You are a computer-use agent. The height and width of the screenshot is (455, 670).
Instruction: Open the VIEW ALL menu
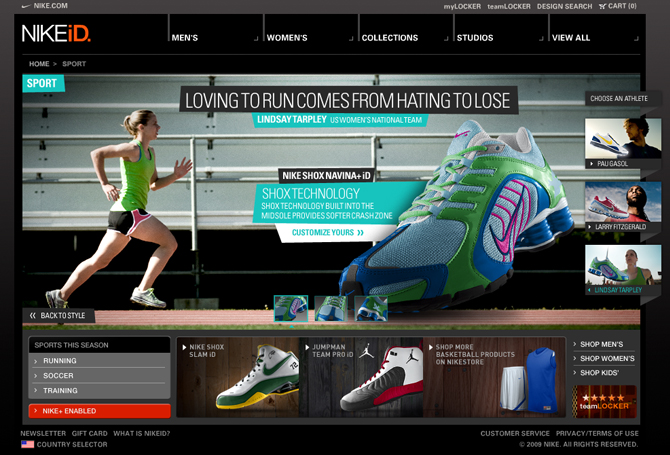pyautogui.click(x=571, y=38)
